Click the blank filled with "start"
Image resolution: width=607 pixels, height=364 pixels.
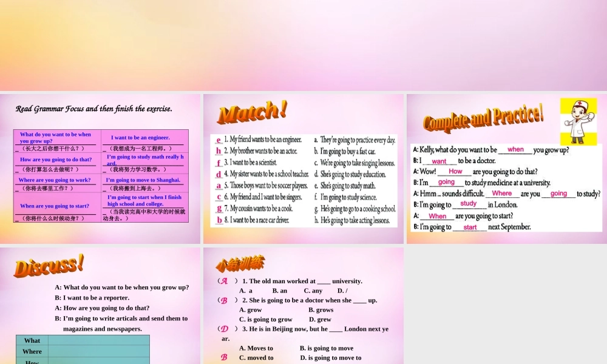coord(470,227)
